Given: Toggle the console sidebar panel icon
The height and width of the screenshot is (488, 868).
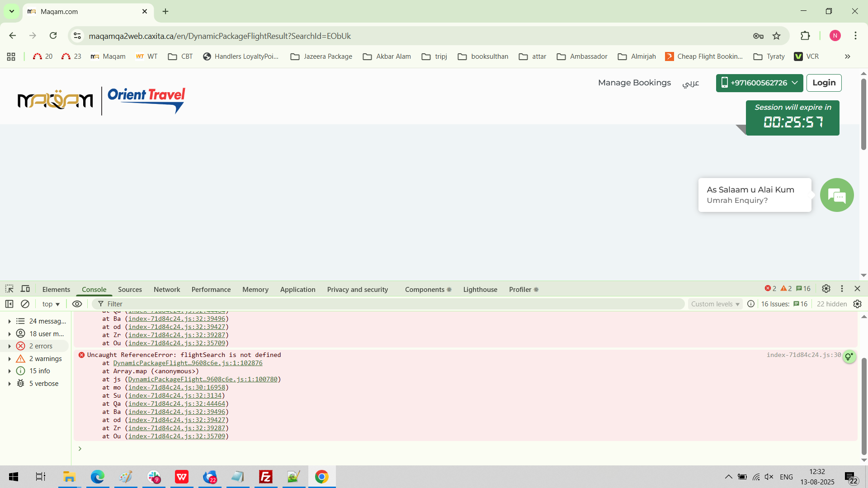Looking at the screenshot, I should click(9, 304).
